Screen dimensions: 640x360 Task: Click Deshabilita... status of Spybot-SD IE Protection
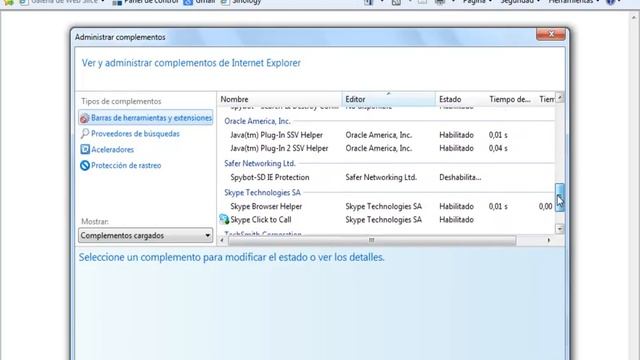[x=460, y=178]
